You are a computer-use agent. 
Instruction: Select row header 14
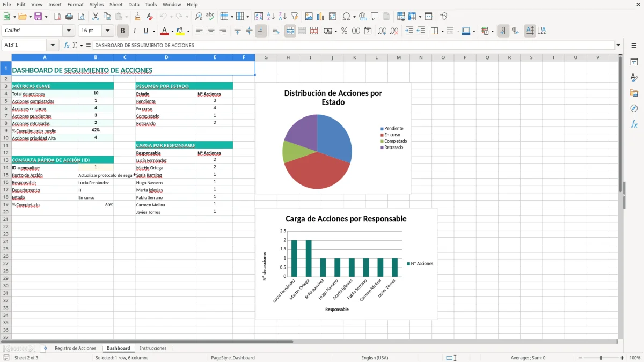pos(5,167)
